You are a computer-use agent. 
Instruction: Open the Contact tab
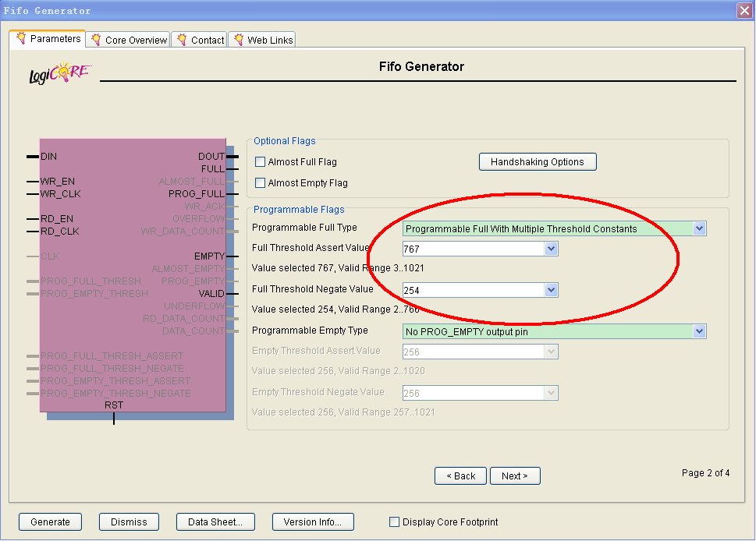pyautogui.click(x=201, y=40)
